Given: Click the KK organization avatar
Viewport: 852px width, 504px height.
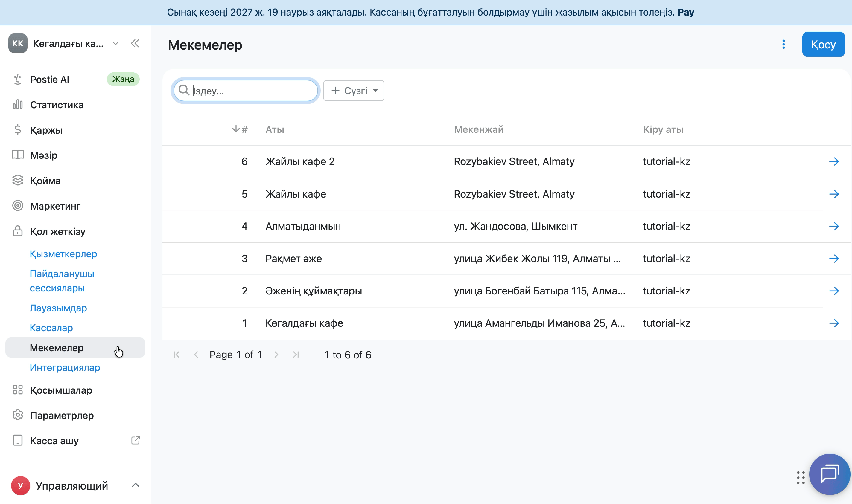Looking at the screenshot, I should [x=18, y=43].
